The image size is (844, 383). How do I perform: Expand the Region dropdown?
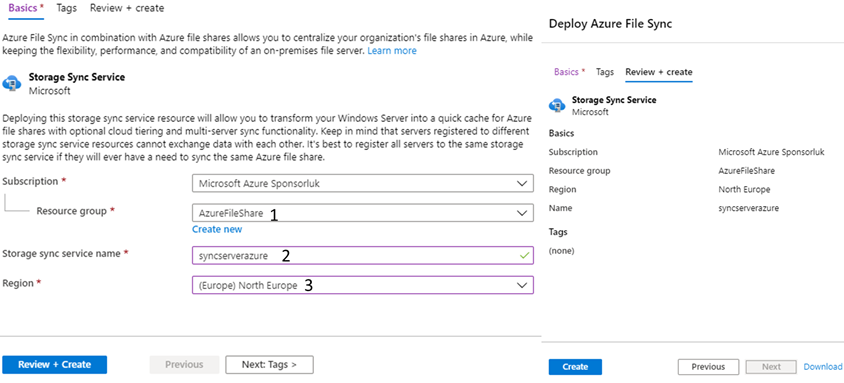363,285
